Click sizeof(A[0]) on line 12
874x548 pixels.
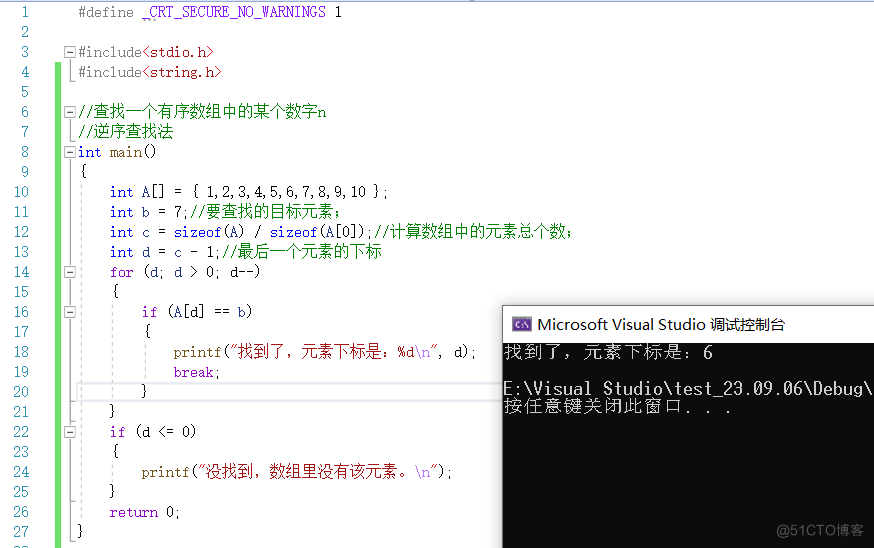coord(317,232)
